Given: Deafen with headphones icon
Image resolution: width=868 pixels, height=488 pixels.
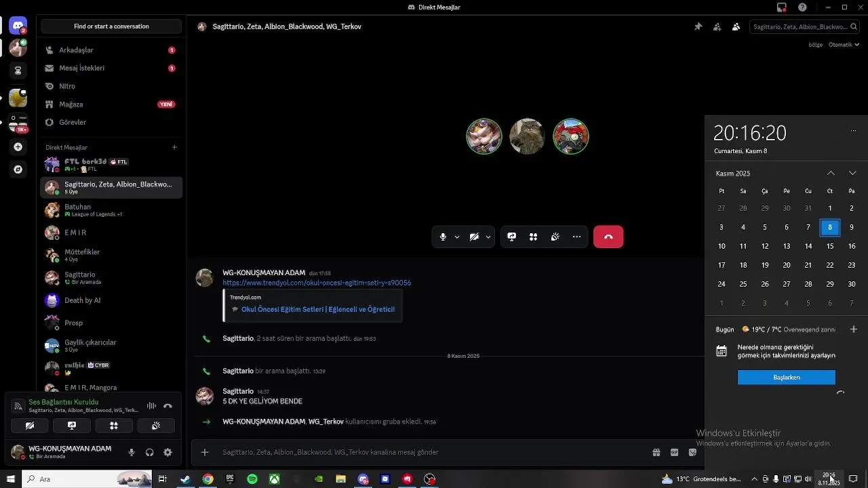Looking at the screenshot, I should (x=150, y=453).
